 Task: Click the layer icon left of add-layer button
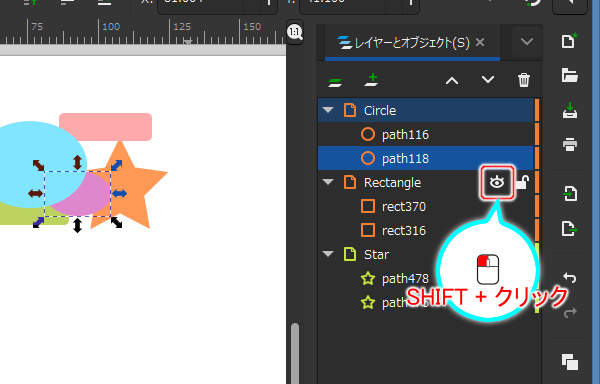coord(335,82)
